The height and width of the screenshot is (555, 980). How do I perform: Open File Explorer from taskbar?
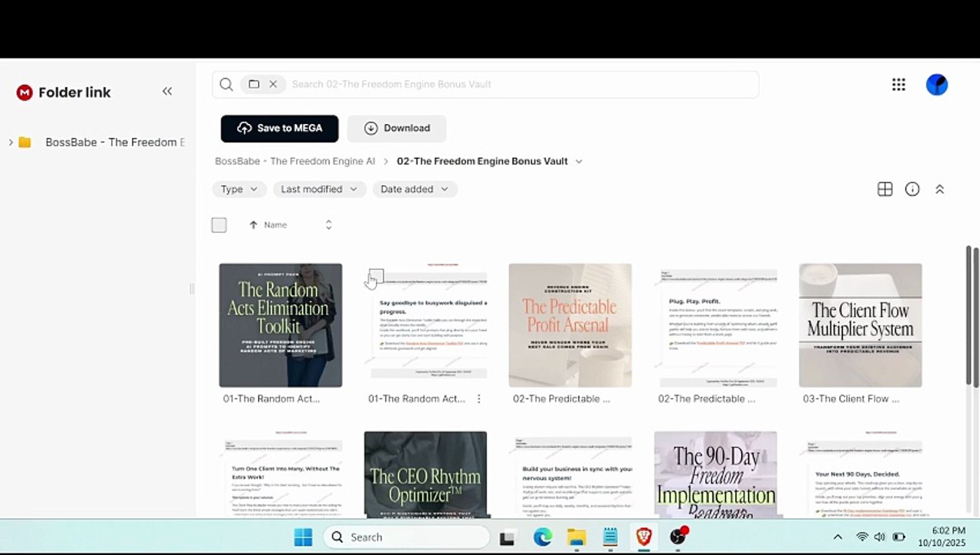click(x=576, y=537)
